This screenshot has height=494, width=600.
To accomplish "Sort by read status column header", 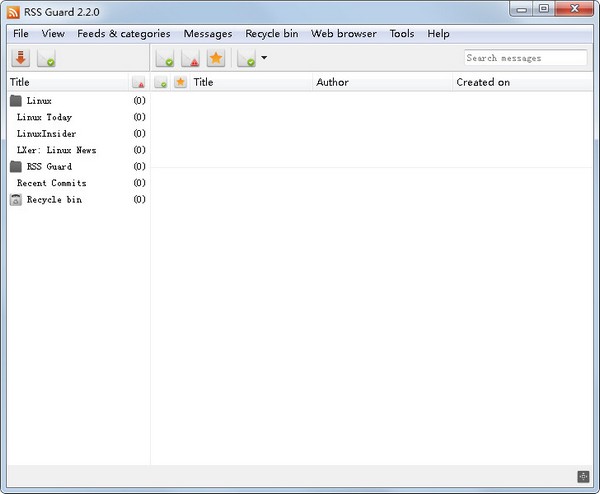I will pos(161,82).
